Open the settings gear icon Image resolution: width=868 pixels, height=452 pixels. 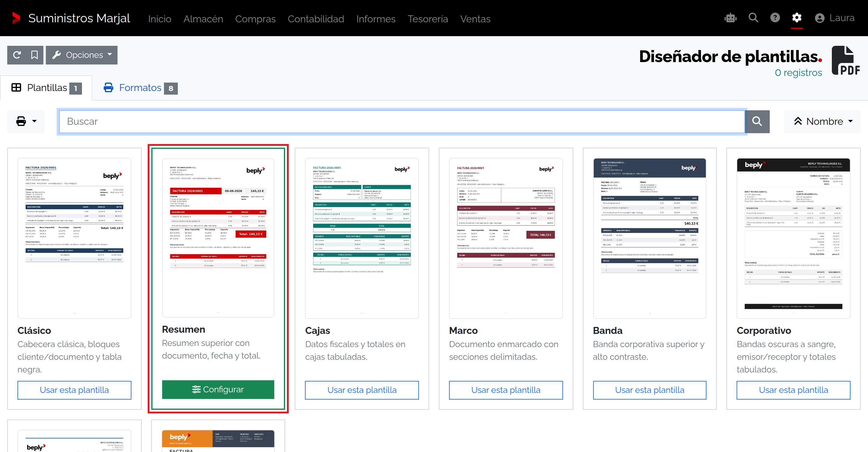(797, 17)
